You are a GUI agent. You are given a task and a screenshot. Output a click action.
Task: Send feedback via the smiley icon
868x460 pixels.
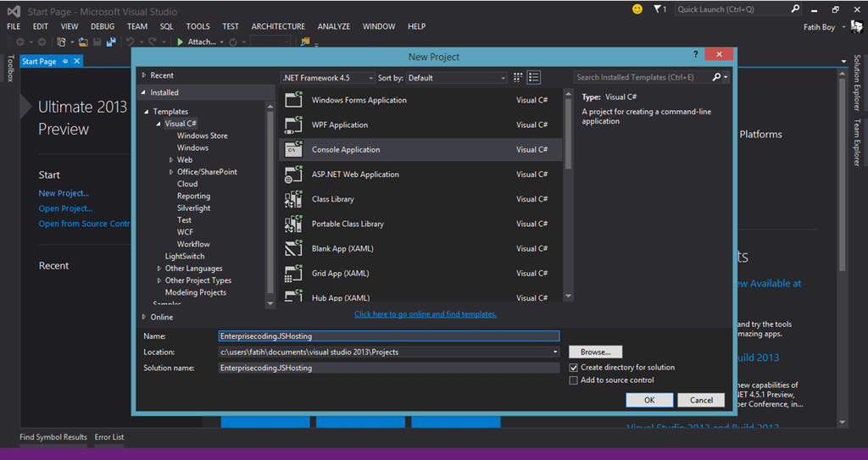pos(637,8)
